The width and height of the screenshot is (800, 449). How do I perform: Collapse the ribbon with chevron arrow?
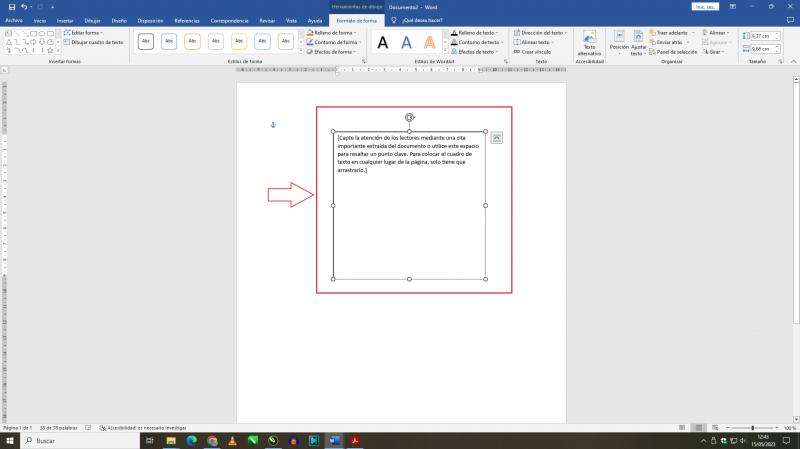793,61
